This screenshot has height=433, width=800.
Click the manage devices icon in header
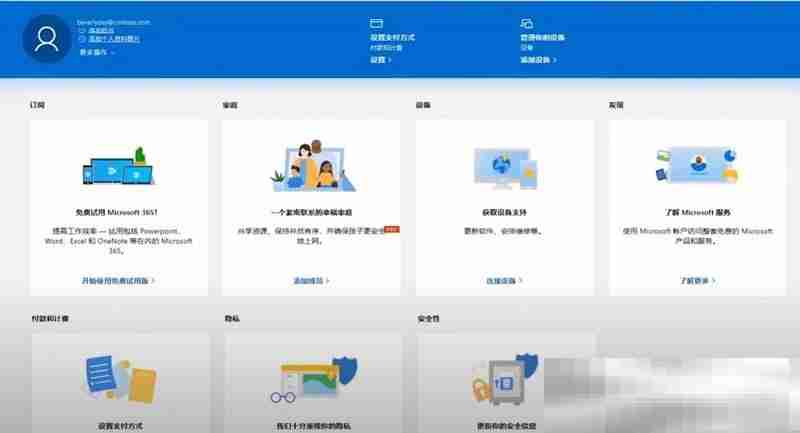[527, 23]
